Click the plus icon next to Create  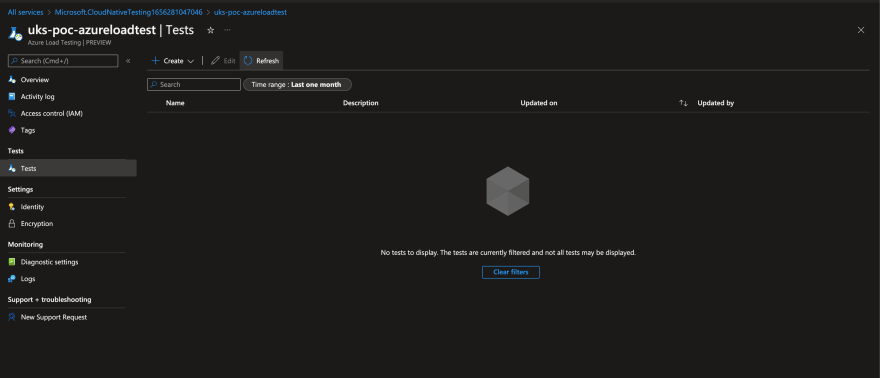155,61
